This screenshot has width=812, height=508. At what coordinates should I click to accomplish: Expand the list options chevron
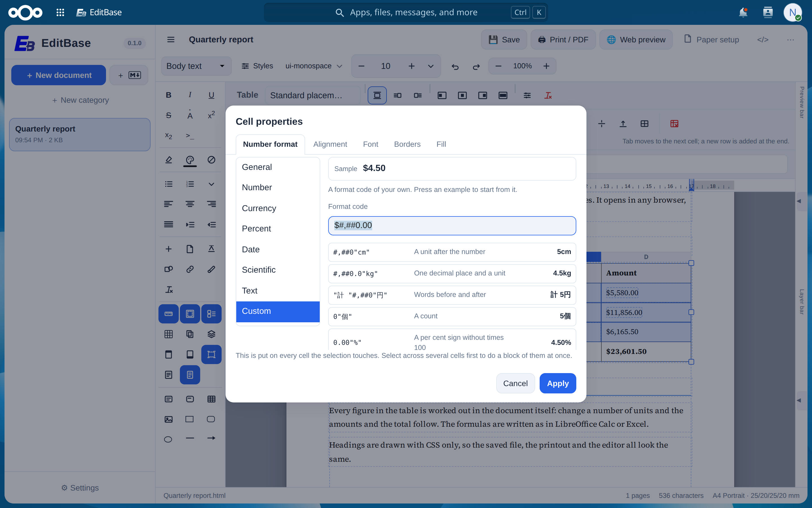211,184
